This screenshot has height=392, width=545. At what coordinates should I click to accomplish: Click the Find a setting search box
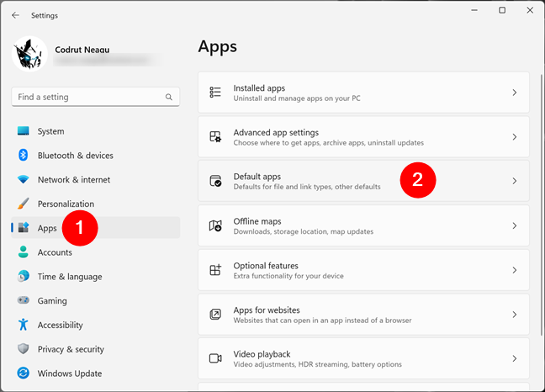coord(96,97)
